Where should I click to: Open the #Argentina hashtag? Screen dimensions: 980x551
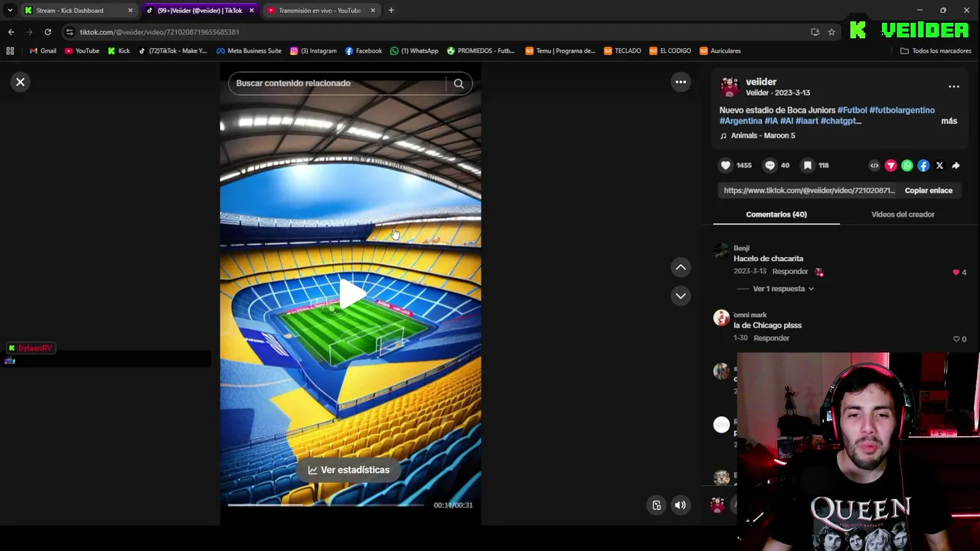click(741, 121)
